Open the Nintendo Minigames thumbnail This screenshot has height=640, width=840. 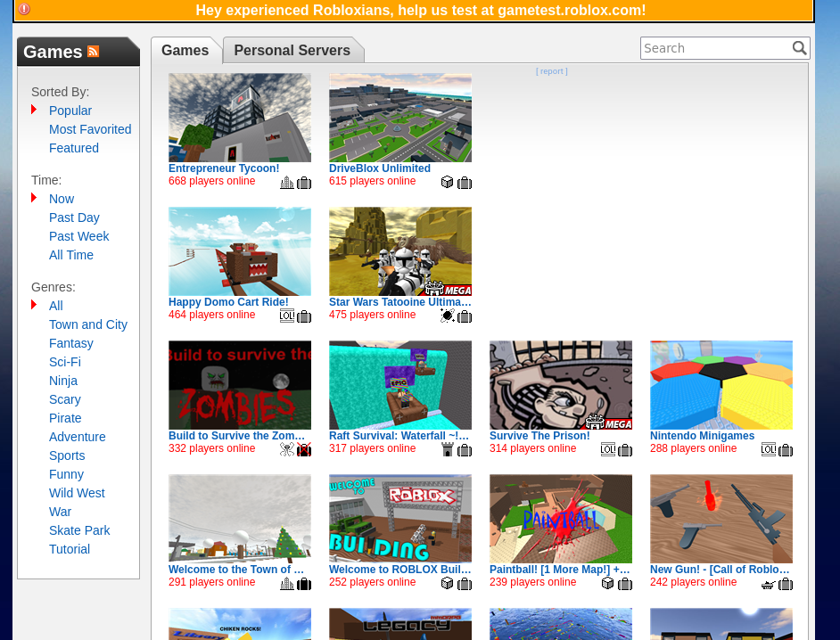pos(721,385)
